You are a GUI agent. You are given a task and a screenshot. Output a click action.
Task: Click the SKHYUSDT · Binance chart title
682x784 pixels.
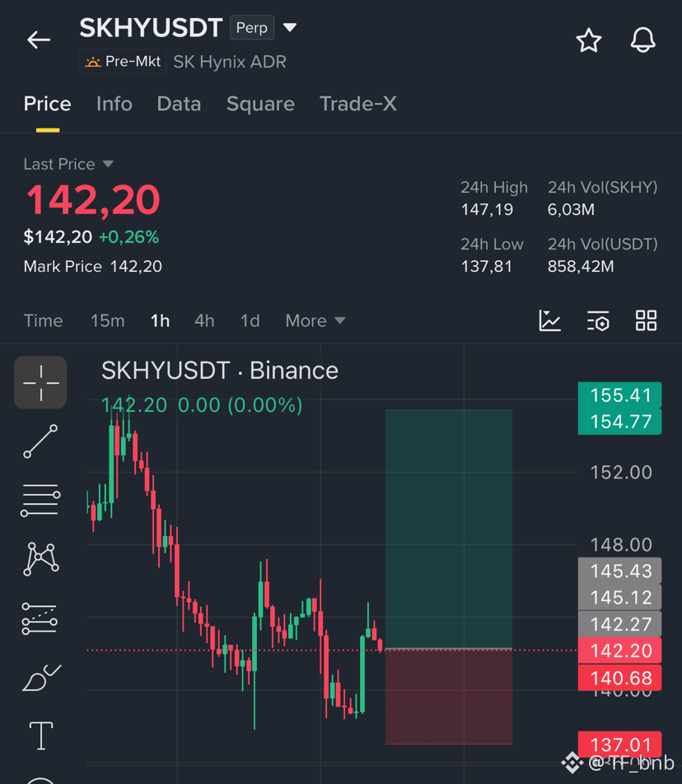(220, 371)
